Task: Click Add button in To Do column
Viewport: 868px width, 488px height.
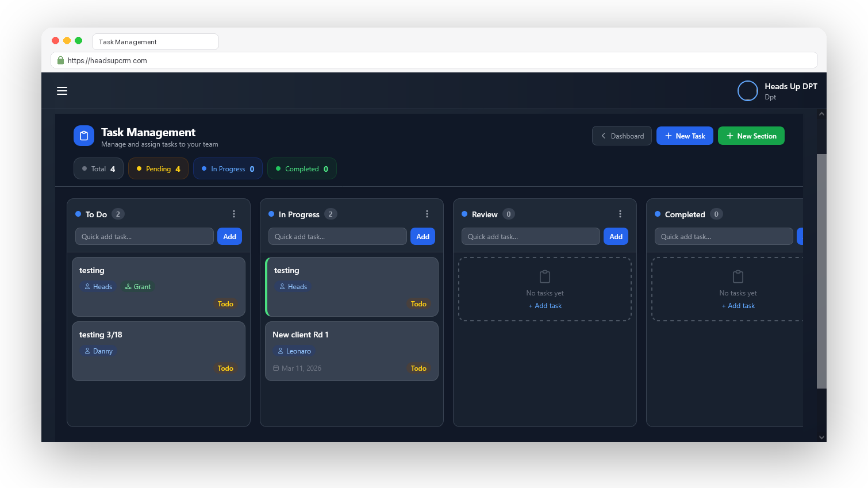Action: [x=229, y=236]
